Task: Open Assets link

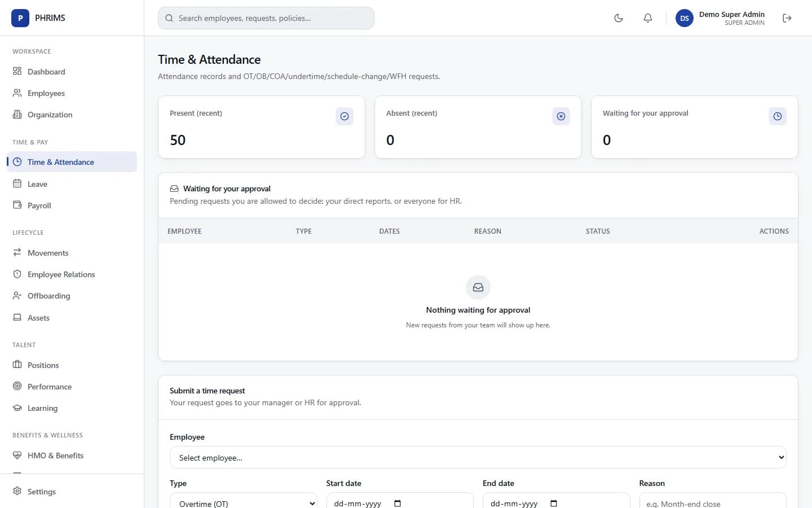Action: 72,318
